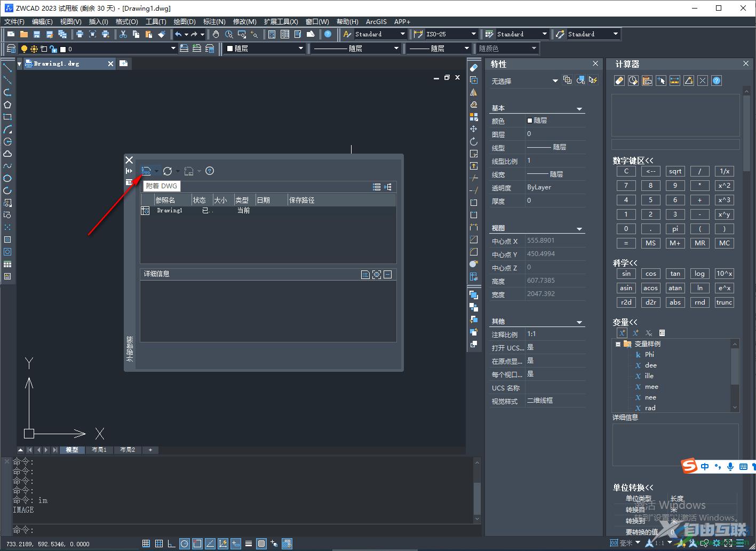Click the calculator help icon
The height and width of the screenshot is (551, 756).
point(717,81)
